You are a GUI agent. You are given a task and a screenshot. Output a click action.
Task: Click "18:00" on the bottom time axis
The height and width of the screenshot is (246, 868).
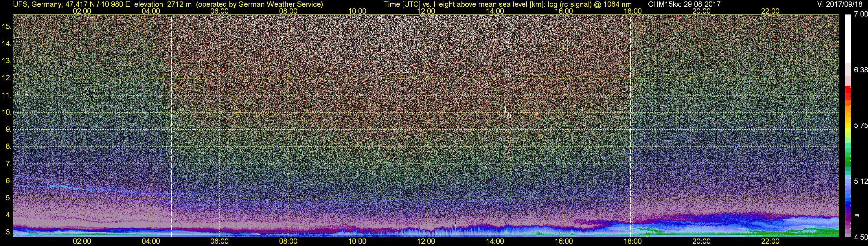632,241
